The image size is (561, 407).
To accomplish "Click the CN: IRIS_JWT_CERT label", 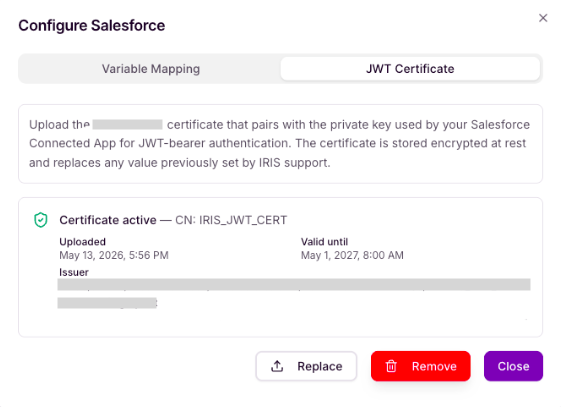I will click(231, 220).
